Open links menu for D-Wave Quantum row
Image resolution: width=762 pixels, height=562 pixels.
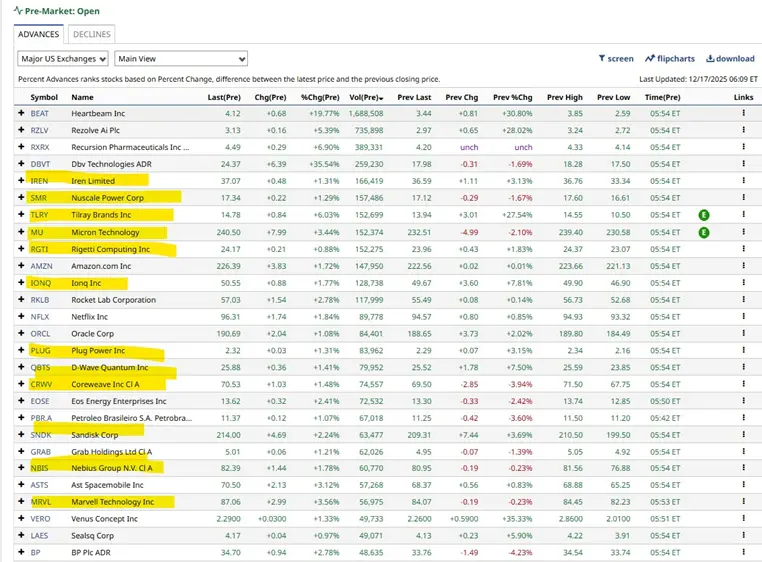click(744, 367)
